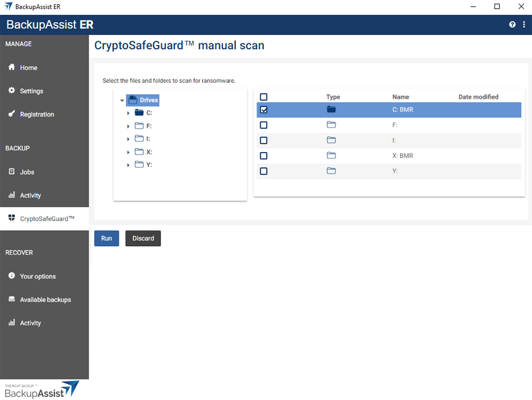Click the I: folder icon in tree

139,138
